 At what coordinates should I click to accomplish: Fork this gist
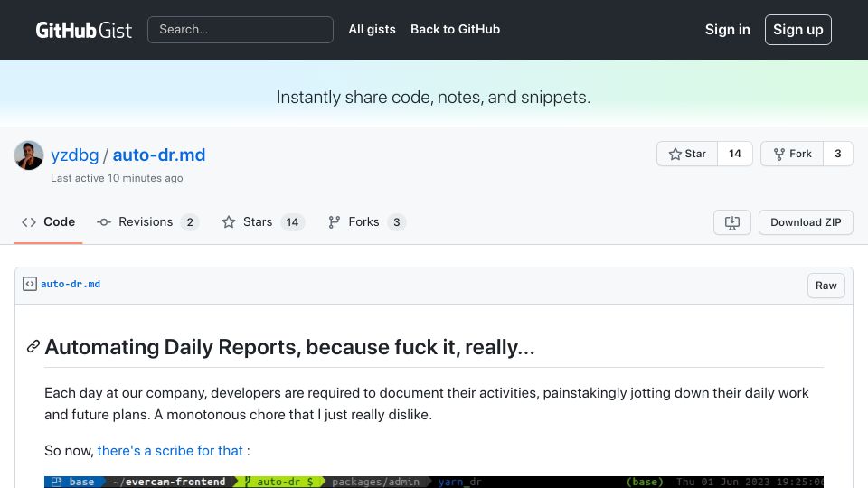pos(792,154)
